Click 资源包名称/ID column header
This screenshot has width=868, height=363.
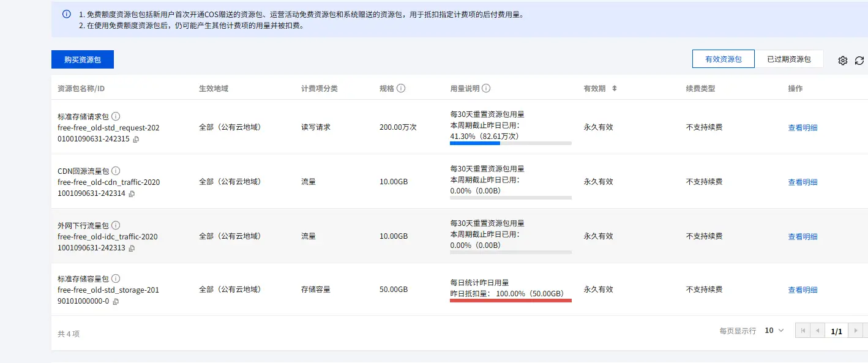point(81,88)
